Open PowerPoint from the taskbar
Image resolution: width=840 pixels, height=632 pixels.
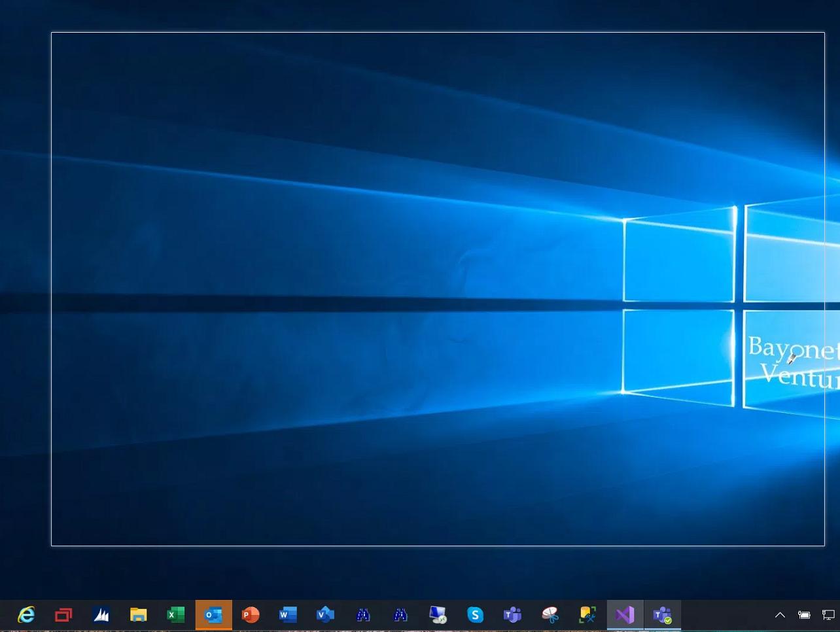(251, 615)
